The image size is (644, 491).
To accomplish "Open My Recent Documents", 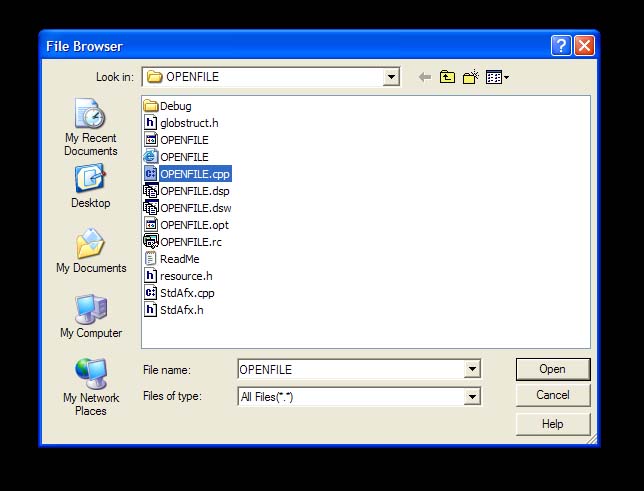I will pyautogui.click(x=90, y=128).
